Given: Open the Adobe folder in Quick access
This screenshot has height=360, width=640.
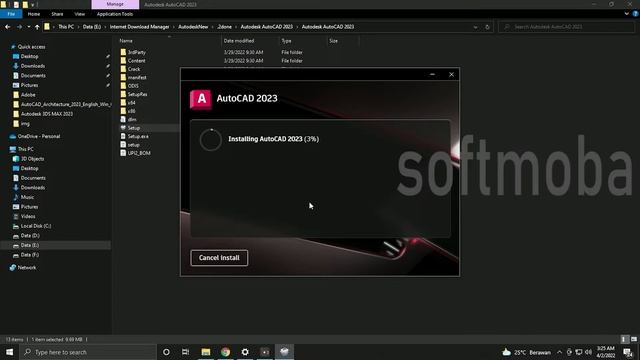Looking at the screenshot, I should pyautogui.click(x=28, y=95).
